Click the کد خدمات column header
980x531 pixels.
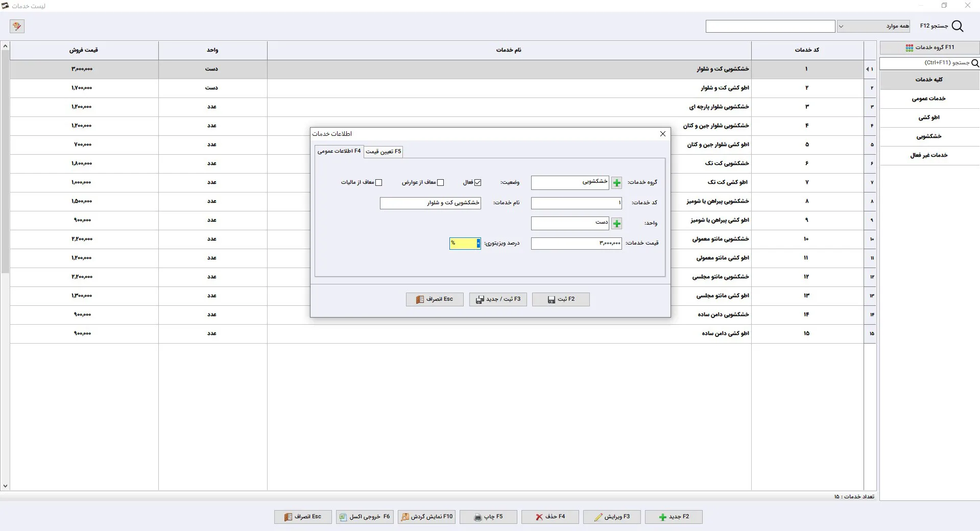(807, 50)
